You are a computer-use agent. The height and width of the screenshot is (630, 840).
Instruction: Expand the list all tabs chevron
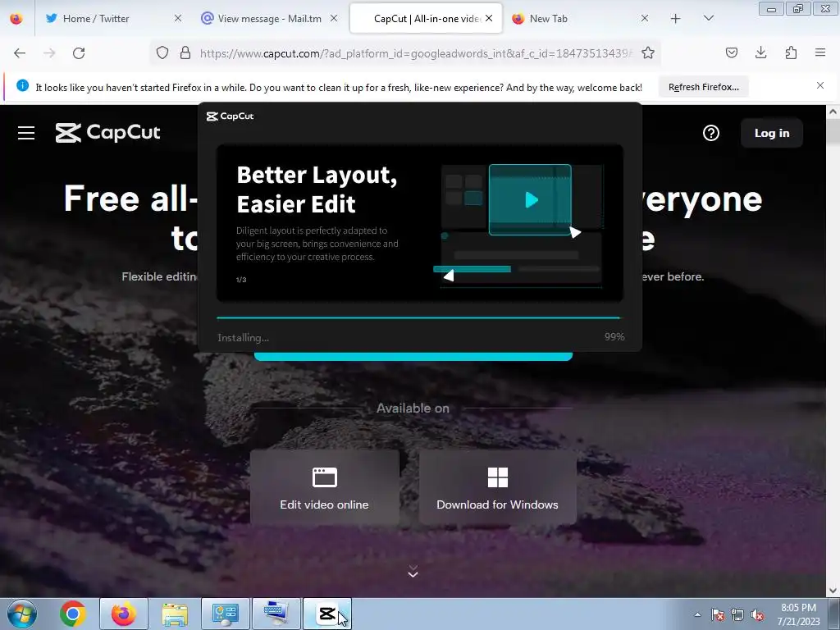coord(708,18)
